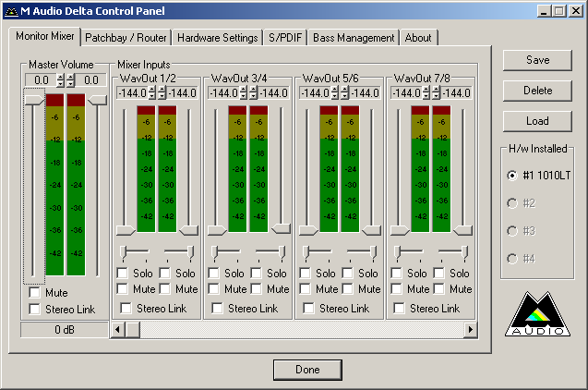Increase Master Volume left channel with up arrow

point(61,78)
